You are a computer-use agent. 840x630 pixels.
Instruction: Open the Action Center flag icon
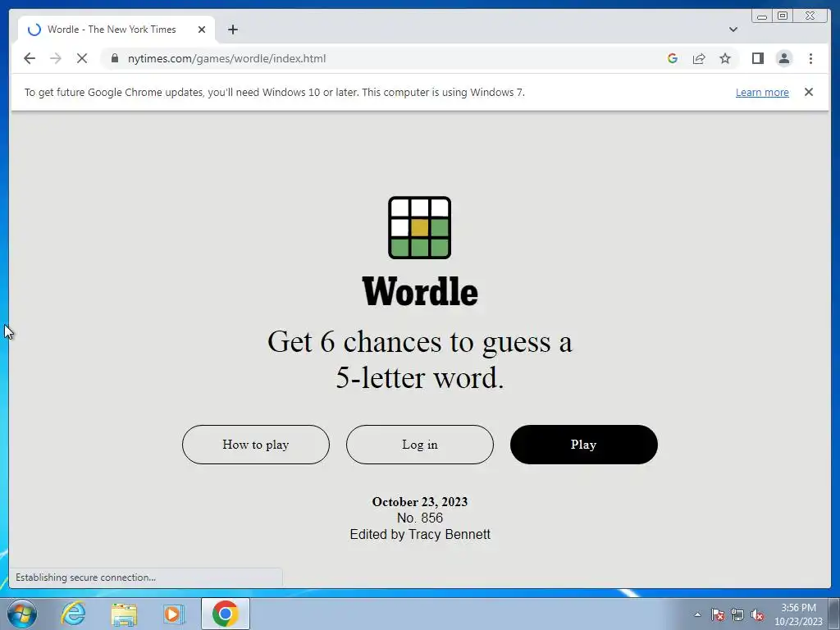[717, 614]
